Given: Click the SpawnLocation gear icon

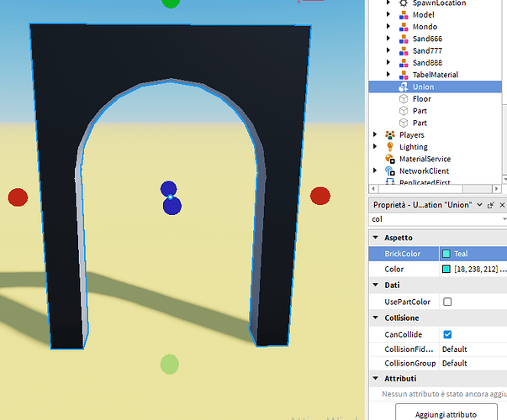Looking at the screenshot, I should pyautogui.click(x=404, y=3).
